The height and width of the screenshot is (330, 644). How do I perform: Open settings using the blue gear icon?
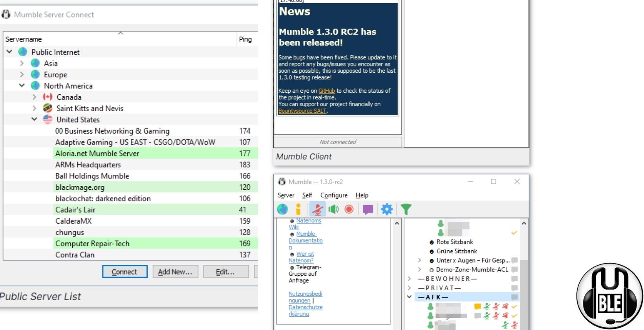(x=387, y=209)
